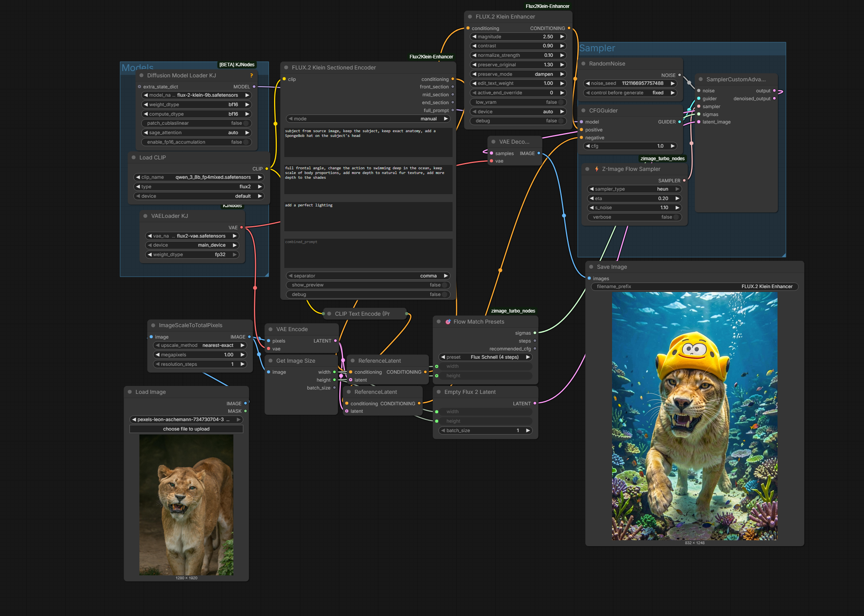Viewport: 864px width, 616px height.
Task: Collapse the Diffusion Model Loader KJ node dot
Action: 141,75
